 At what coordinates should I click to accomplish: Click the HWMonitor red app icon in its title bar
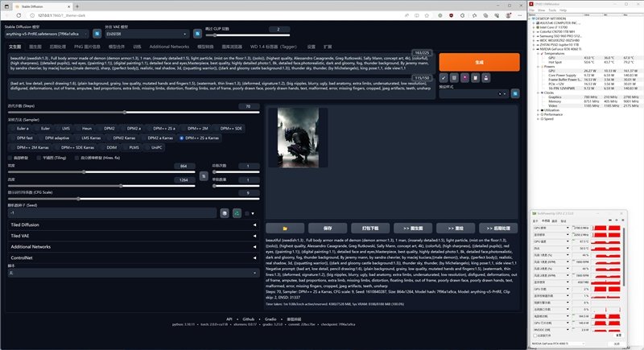tap(531, 4)
